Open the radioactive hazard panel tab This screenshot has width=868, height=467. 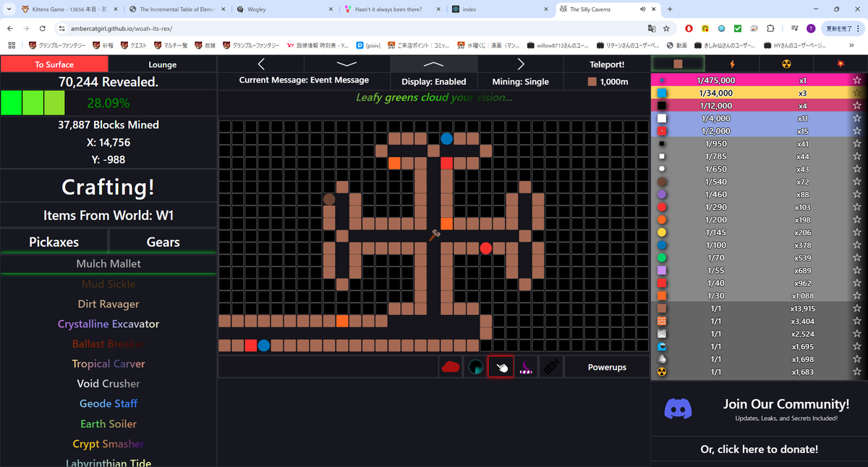pyautogui.click(x=786, y=64)
